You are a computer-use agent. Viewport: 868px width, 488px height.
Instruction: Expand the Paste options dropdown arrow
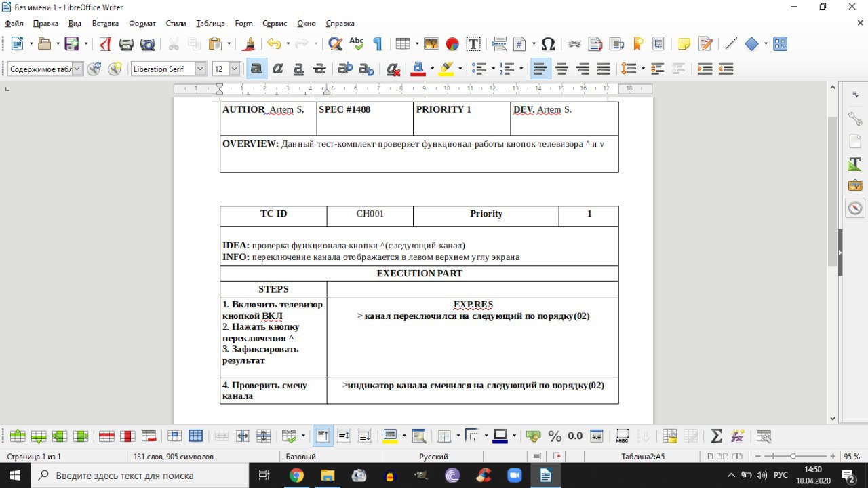[x=229, y=44]
